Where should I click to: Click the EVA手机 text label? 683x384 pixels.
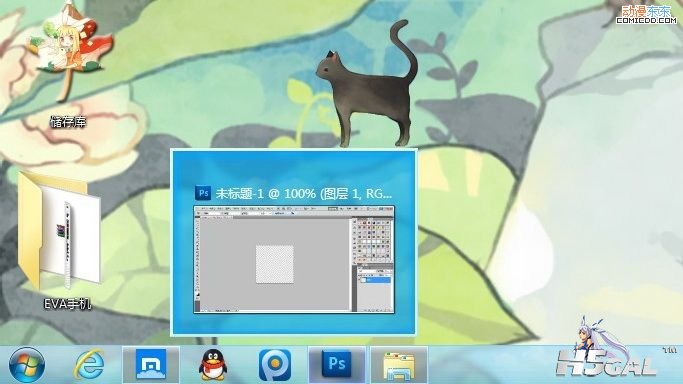tap(68, 303)
